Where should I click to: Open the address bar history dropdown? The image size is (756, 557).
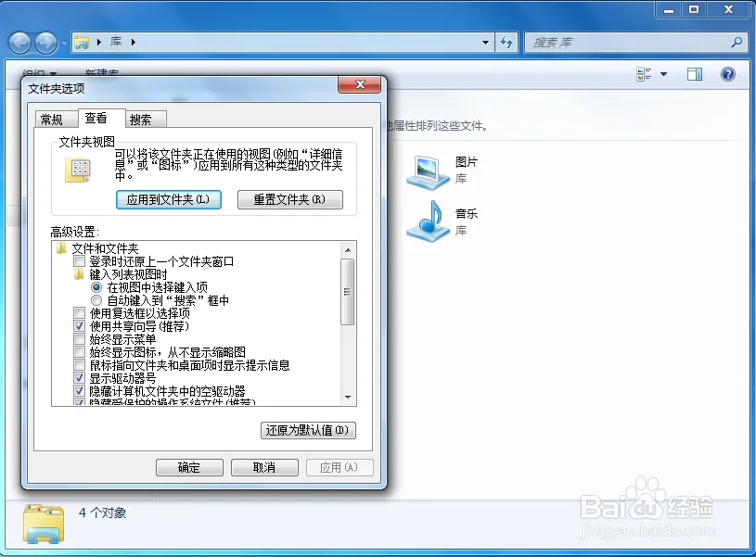click(485, 43)
